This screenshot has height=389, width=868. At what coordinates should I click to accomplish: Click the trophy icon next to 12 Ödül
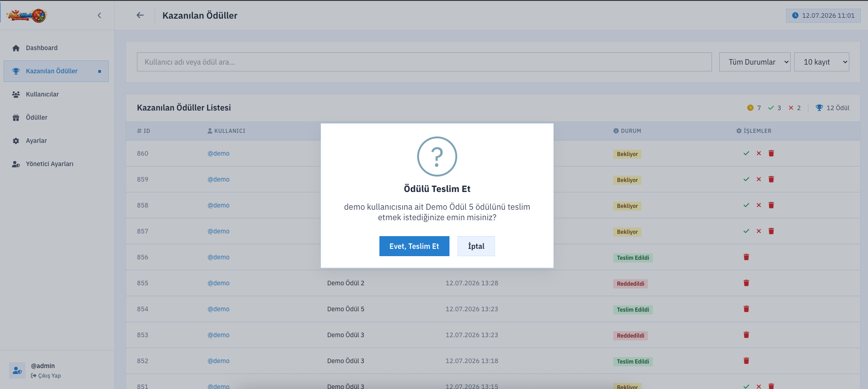tap(819, 108)
